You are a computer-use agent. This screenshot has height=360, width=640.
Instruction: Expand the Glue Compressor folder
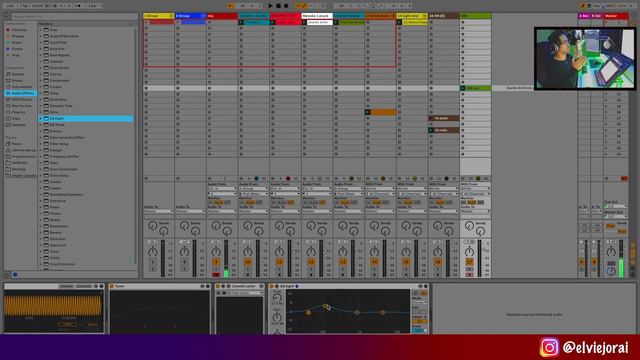tap(41, 169)
